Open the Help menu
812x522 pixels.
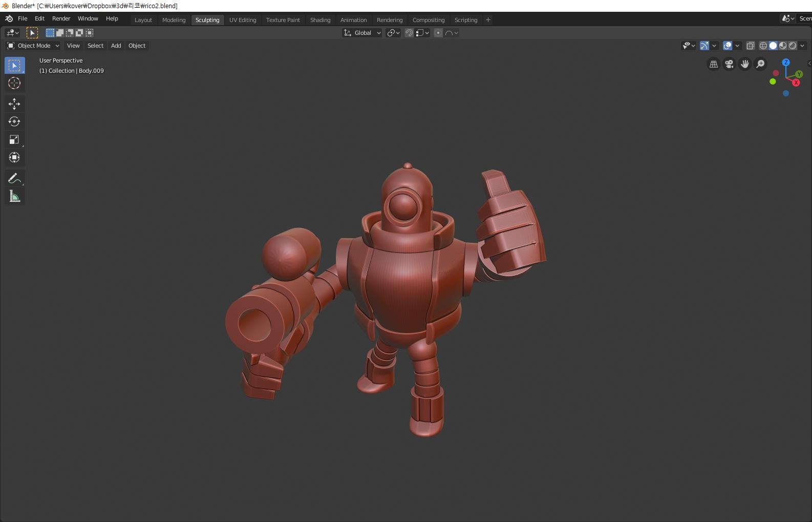click(112, 18)
